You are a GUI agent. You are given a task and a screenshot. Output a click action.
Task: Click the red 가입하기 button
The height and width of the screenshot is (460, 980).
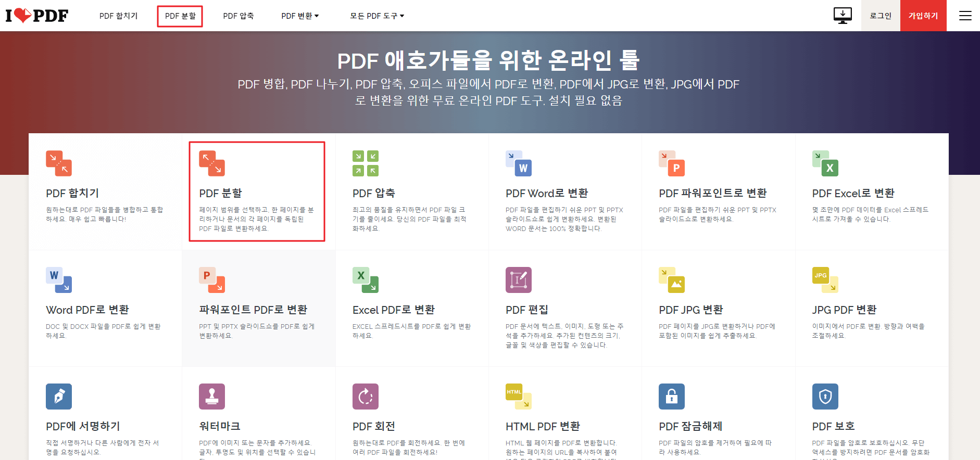click(923, 16)
